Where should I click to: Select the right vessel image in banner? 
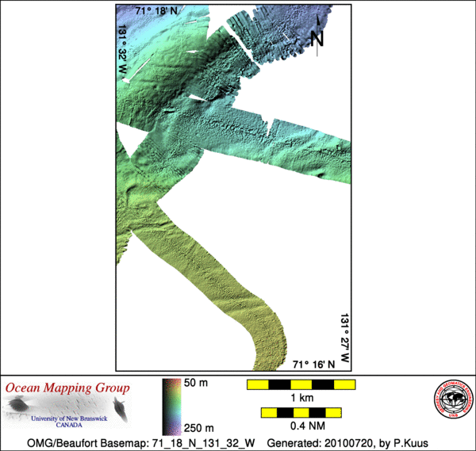tap(119, 410)
